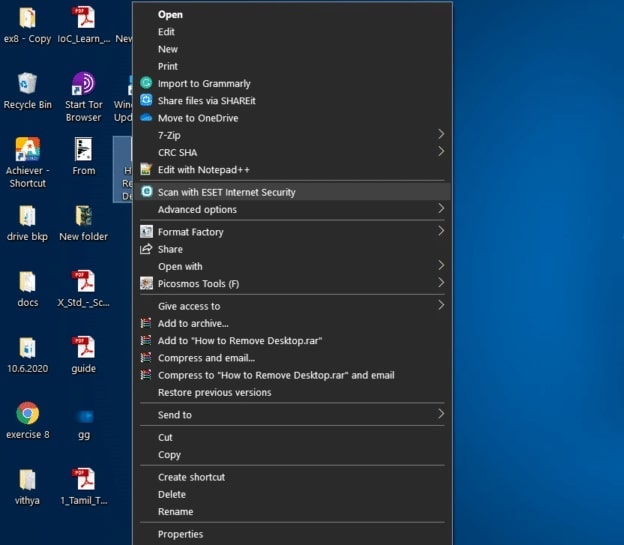Click the Picosmos Tools icon
Viewport: 624px width, 545px height.
click(x=146, y=283)
